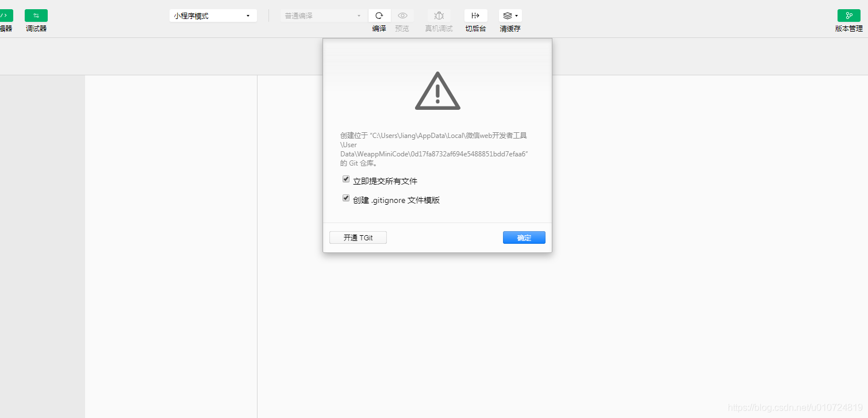Screen dimensions: 868x418
Task: Click the 真机调试 label text
Action: [439, 28]
